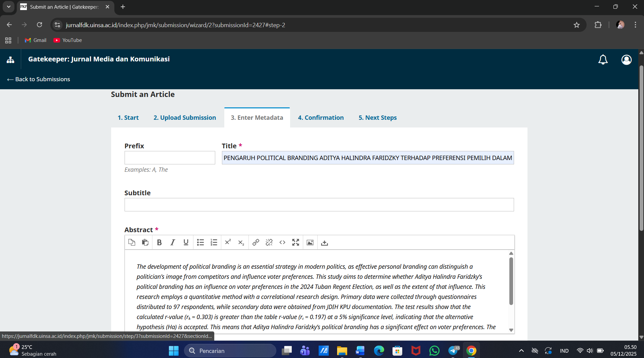The height and width of the screenshot is (358, 644).
Task: Click the underline formatting icon
Action: tap(186, 243)
